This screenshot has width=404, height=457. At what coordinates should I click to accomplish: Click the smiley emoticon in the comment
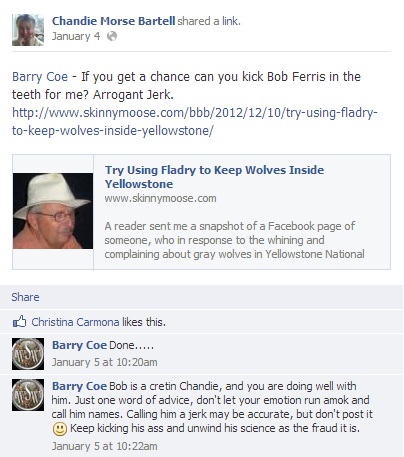60,429
